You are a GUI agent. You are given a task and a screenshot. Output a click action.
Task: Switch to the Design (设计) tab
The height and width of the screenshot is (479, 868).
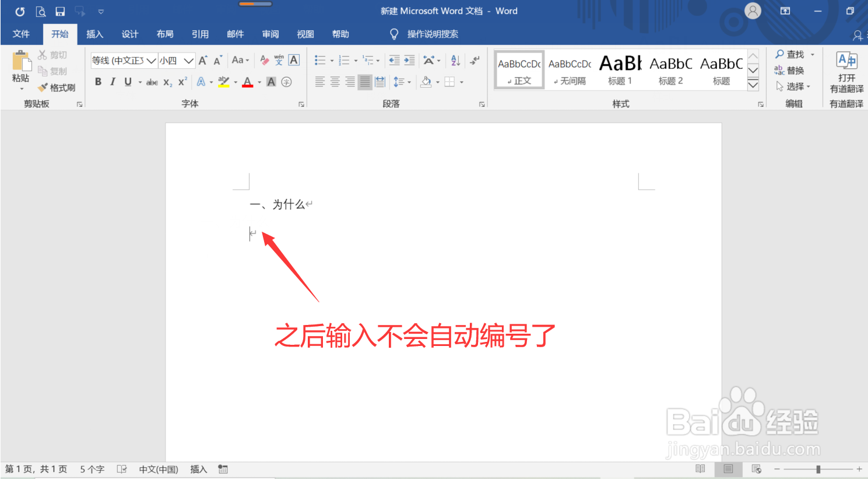[x=130, y=34]
